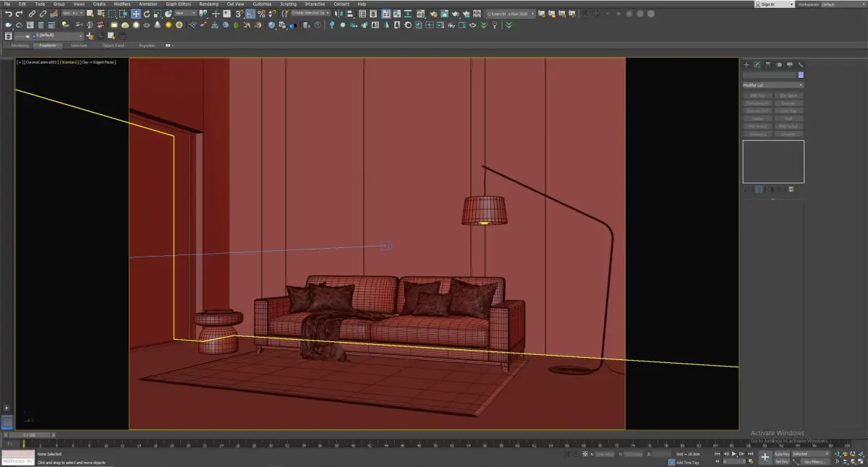Click the CoronaCamera003 viewport label
Screen dimensions: 868x467
click(x=41, y=62)
